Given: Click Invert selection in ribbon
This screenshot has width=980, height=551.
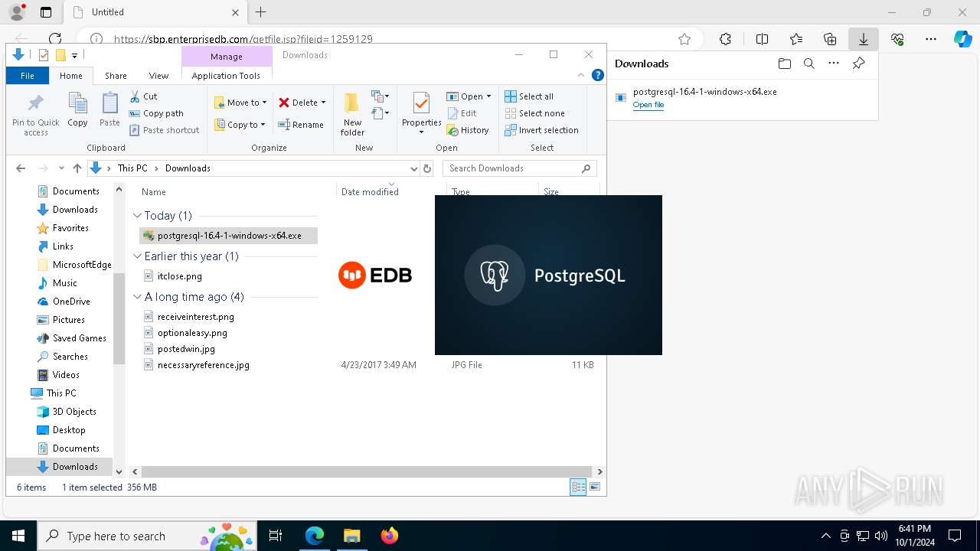Looking at the screenshot, I should (541, 130).
